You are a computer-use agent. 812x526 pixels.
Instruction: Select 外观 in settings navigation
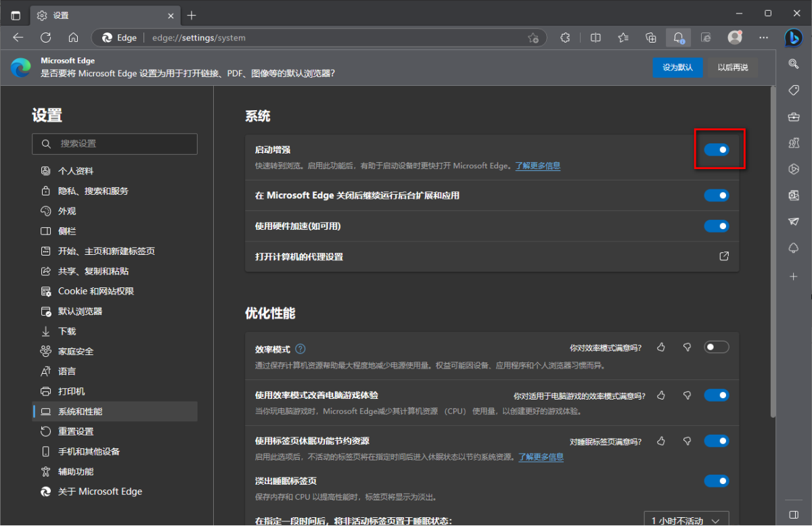(x=114, y=211)
